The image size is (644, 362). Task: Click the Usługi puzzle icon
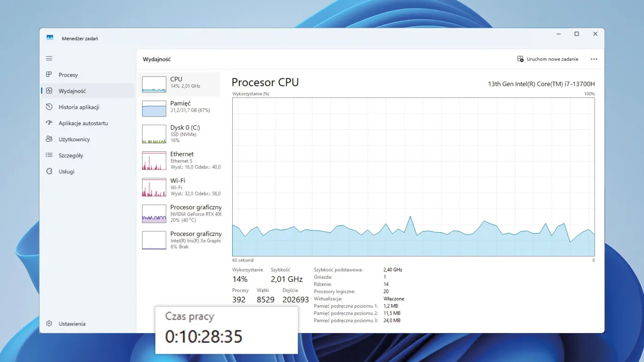(x=49, y=171)
